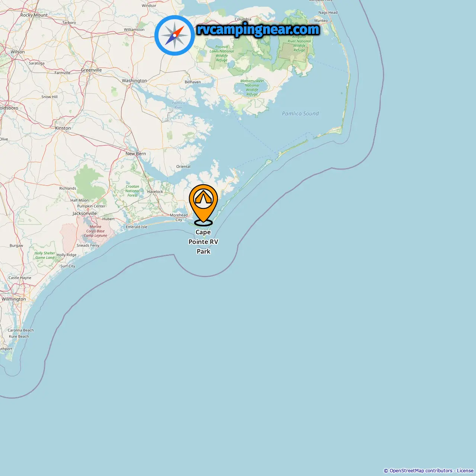Click the Cape Pointe RV Park label
This screenshot has width=476, height=476.
pyautogui.click(x=203, y=242)
